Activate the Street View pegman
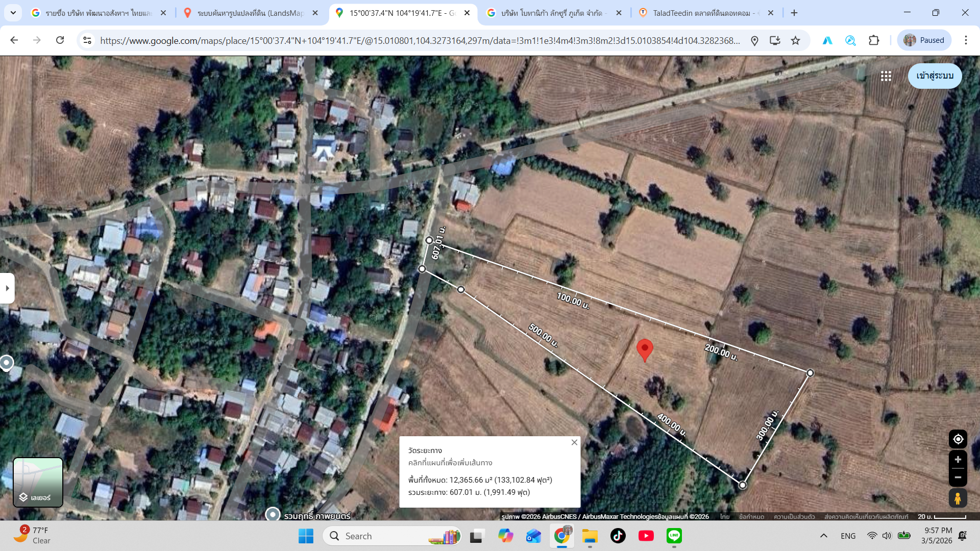This screenshot has height=551, width=980. (x=958, y=498)
